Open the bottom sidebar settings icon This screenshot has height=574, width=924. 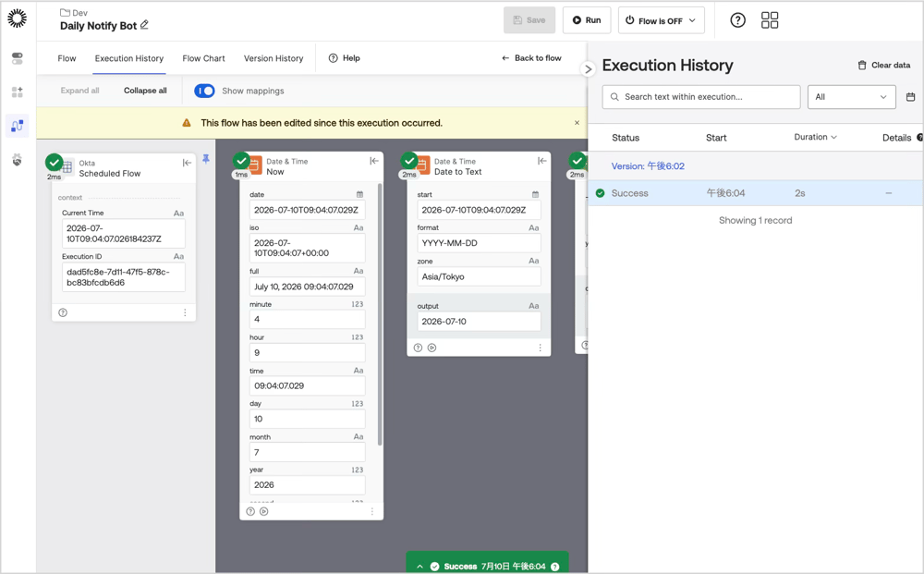coord(17,160)
